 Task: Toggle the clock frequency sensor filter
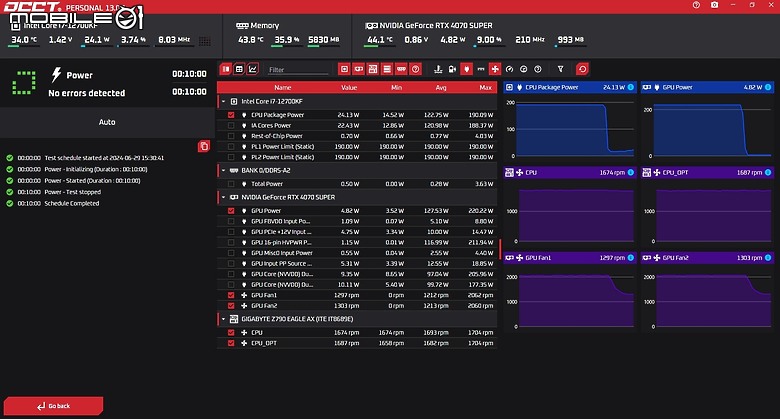coord(523,69)
